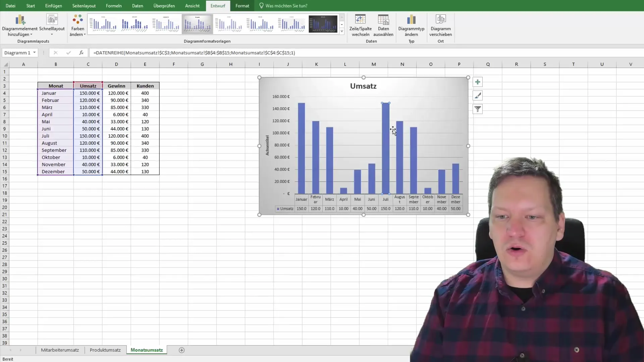Click the formula bar cancel X icon
This screenshot has height=362, width=644.
click(x=56, y=53)
